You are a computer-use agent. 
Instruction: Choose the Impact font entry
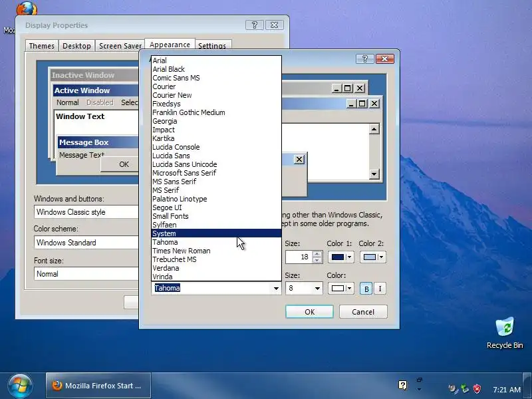click(216, 130)
